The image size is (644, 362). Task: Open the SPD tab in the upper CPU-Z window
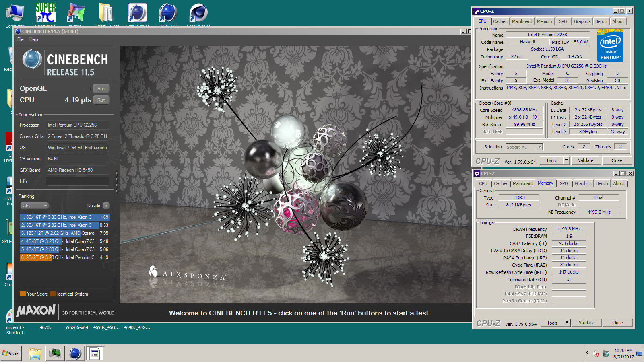point(563,21)
